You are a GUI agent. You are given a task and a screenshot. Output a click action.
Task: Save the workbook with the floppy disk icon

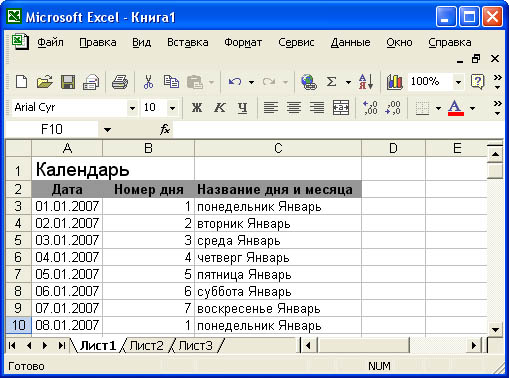[68, 82]
